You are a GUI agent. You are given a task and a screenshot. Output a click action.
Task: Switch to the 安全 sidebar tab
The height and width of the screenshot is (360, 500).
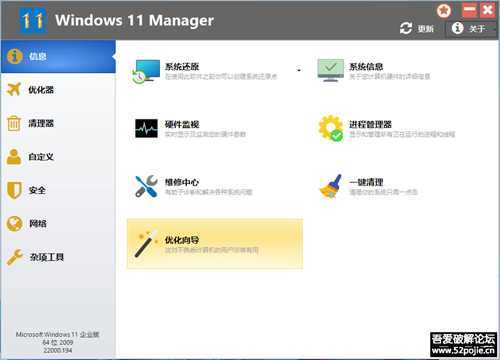click(58, 190)
